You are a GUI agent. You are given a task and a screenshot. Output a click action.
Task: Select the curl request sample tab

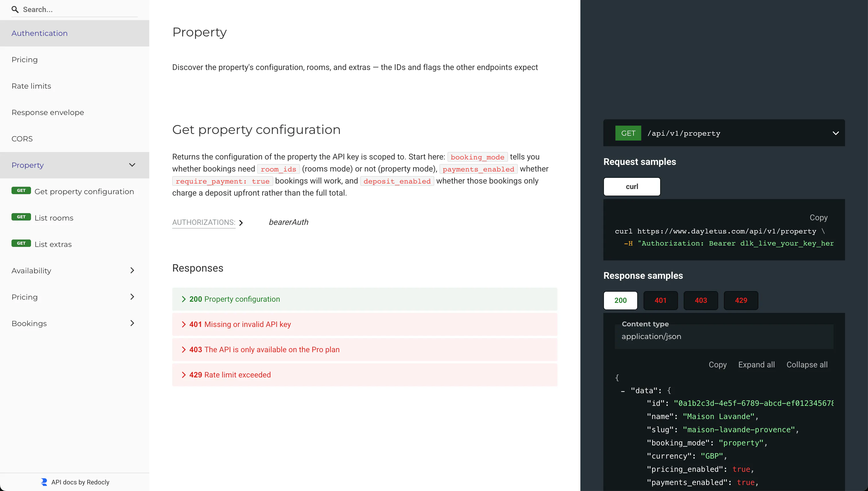[x=632, y=186]
